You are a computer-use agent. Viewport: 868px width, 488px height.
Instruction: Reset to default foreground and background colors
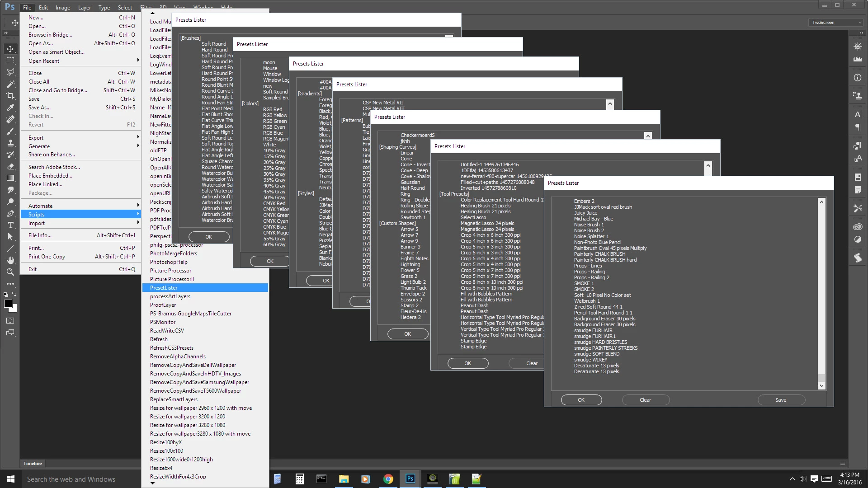coord(5,295)
